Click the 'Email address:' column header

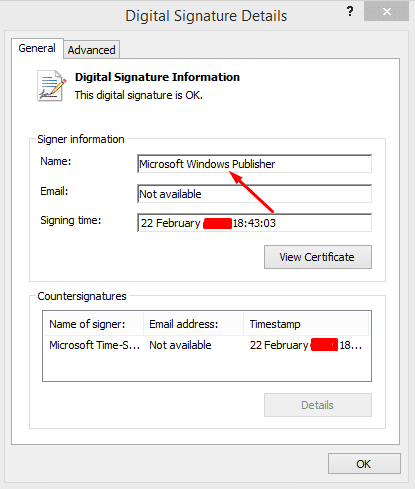(x=194, y=324)
